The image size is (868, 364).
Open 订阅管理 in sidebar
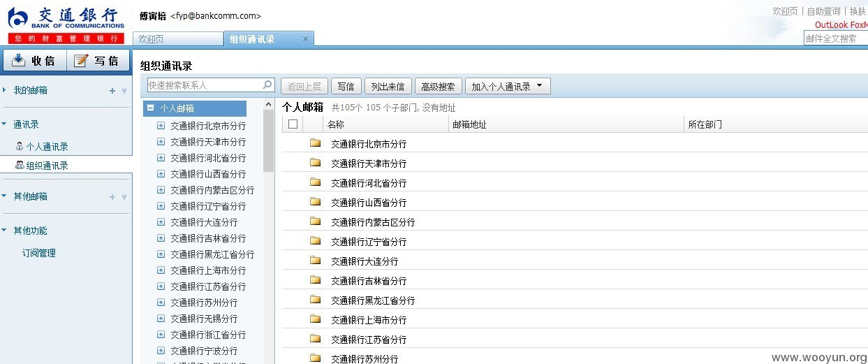pyautogui.click(x=38, y=253)
